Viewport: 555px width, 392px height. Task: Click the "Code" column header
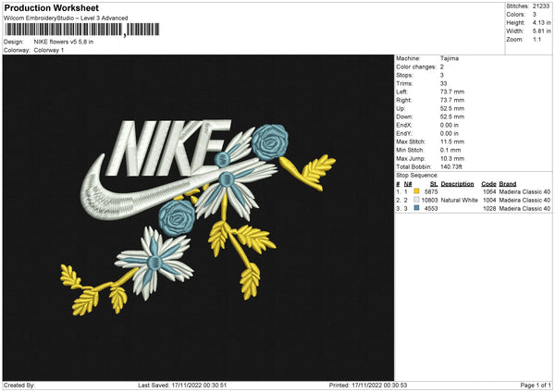(488, 184)
